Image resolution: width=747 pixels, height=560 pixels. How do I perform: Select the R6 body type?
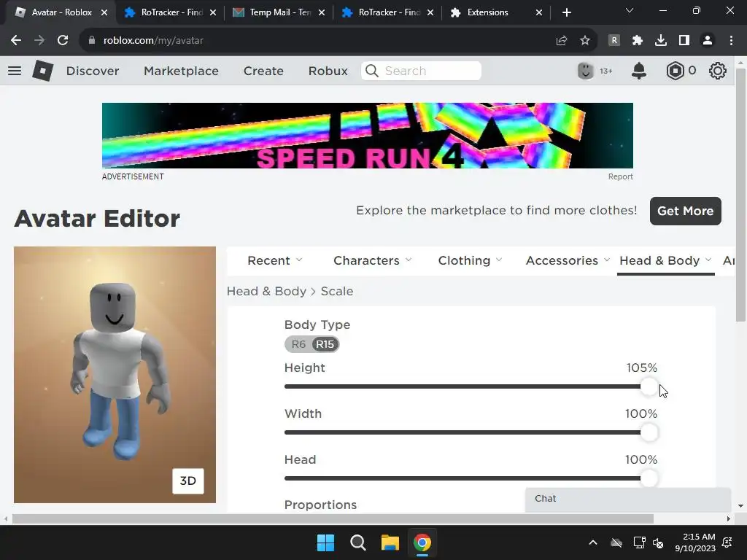(x=298, y=344)
